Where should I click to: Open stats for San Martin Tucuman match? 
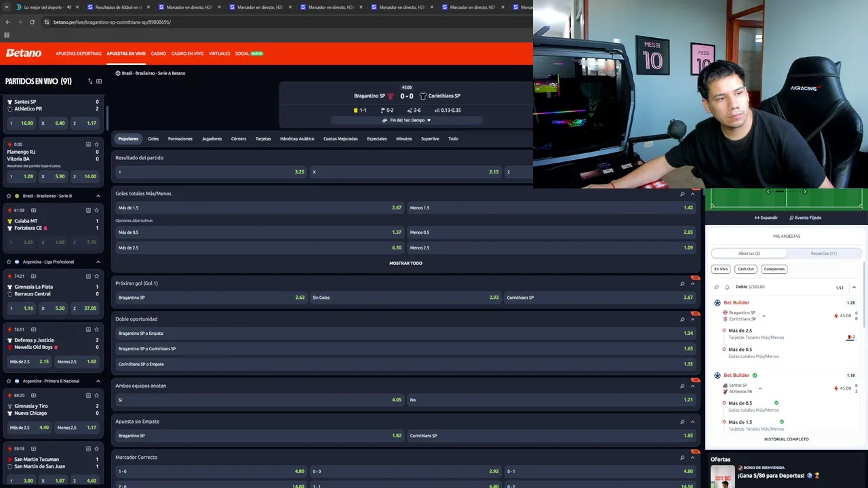click(88, 449)
